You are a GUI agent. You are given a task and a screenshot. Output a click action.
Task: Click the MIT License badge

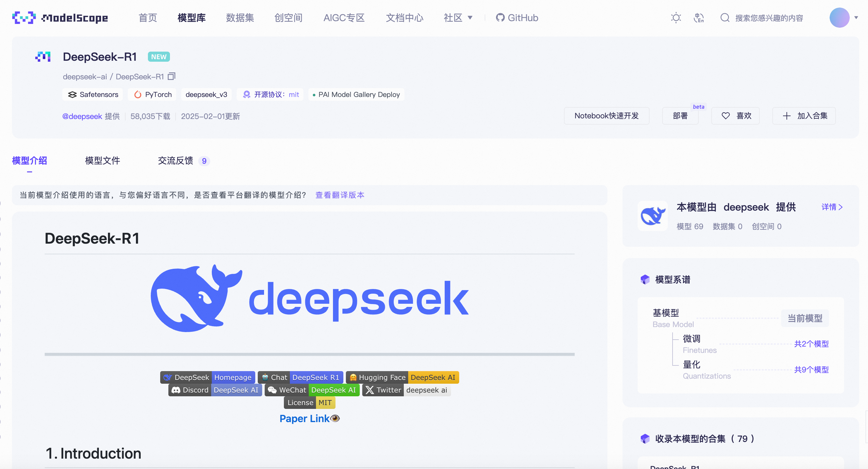(x=309, y=403)
